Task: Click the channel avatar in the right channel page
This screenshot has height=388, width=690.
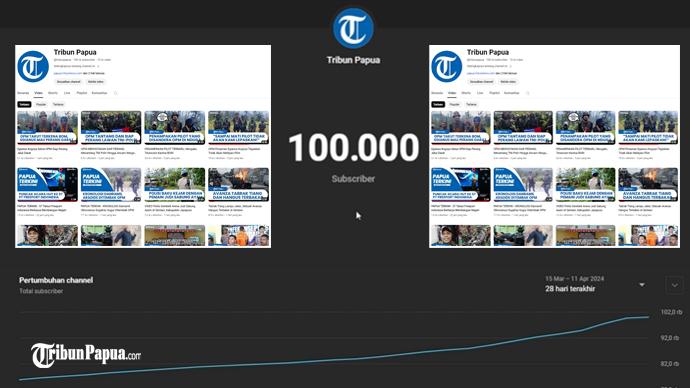Action: pos(447,67)
